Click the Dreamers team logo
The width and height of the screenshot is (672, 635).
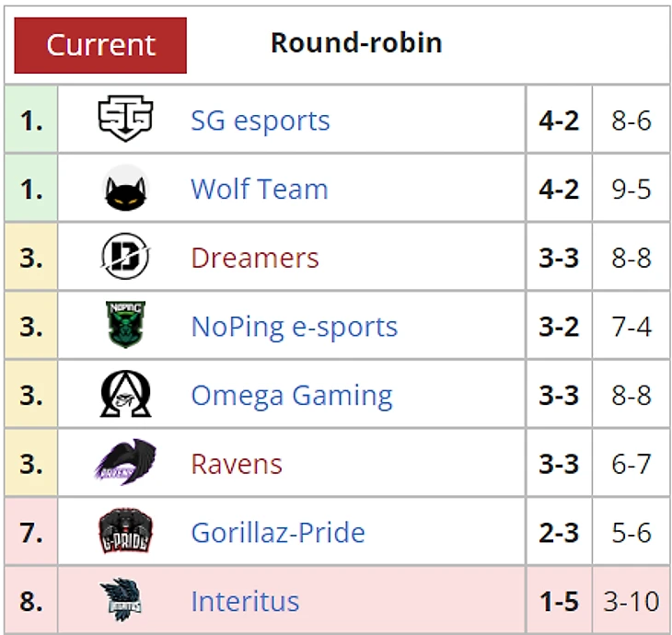tap(125, 258)
